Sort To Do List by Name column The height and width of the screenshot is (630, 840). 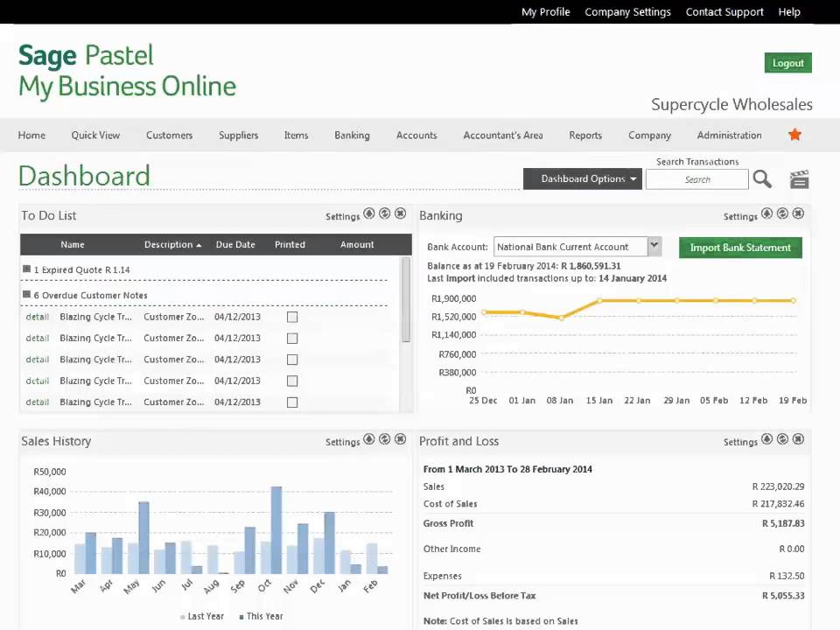coord(73,244)
